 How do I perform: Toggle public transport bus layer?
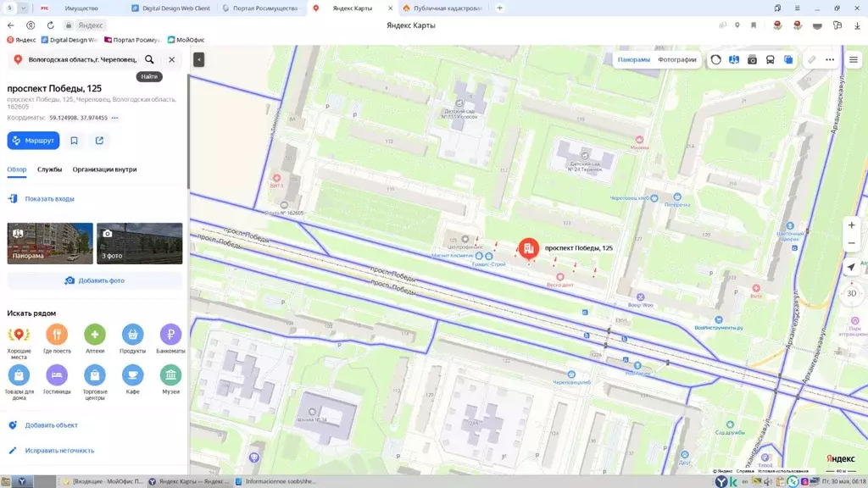pos(770,60)
